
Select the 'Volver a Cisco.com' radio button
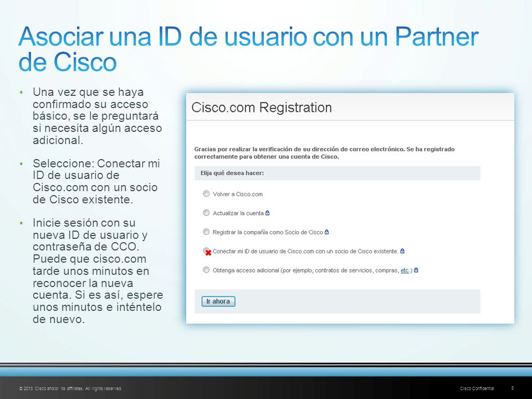[206, 194]
